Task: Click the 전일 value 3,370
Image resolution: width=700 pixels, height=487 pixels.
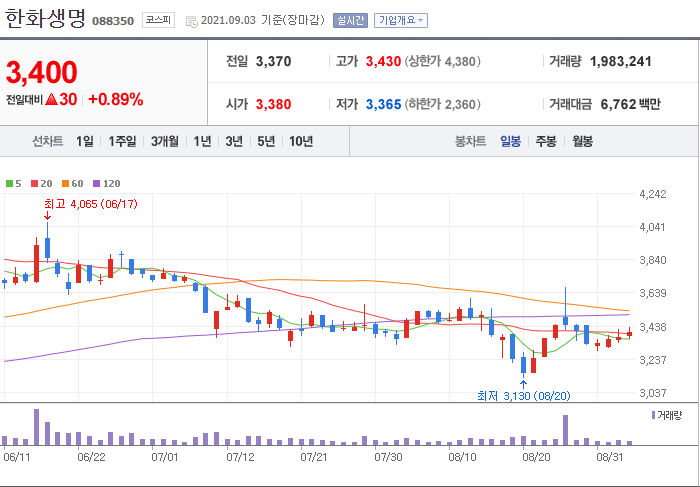Action: pos(273,61)
